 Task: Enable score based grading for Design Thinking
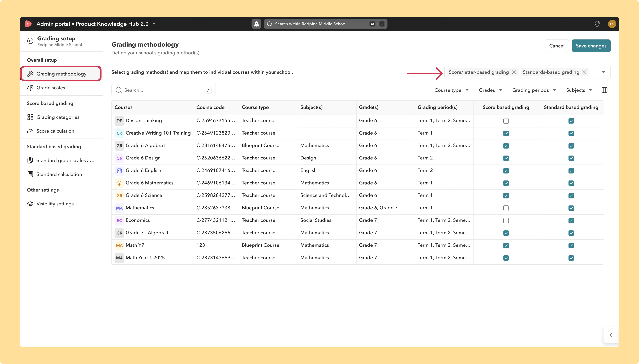506,121
